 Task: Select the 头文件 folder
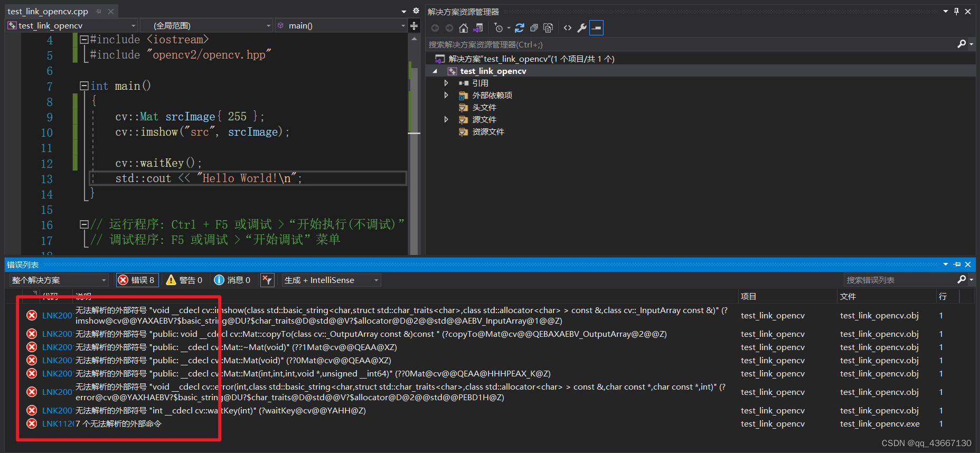tap(484, 107)
